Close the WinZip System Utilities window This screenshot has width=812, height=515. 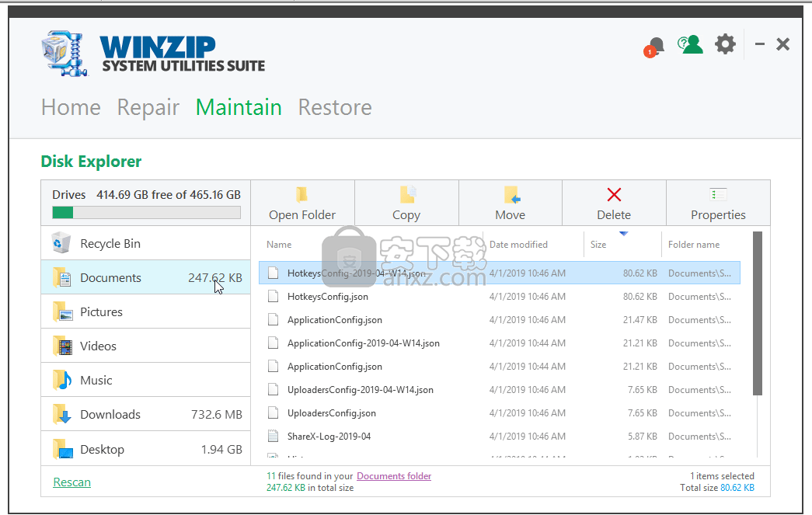[783, 44]
